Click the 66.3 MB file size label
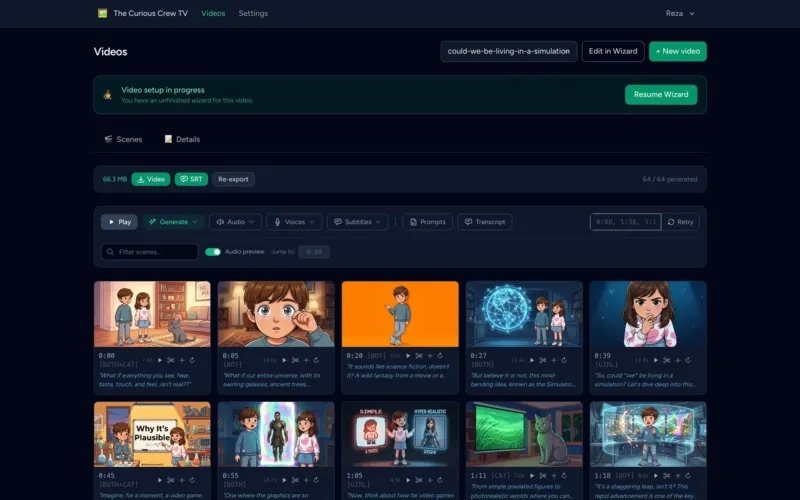Screen dimensions: 800x500 click(115, 179)
